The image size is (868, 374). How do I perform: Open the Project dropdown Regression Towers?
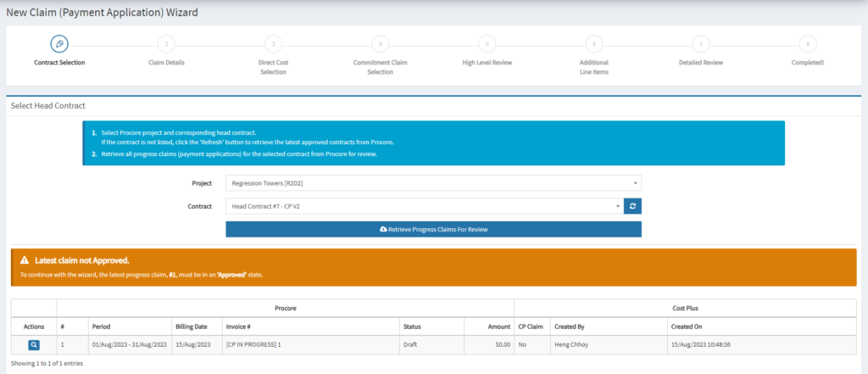(433, 183)
